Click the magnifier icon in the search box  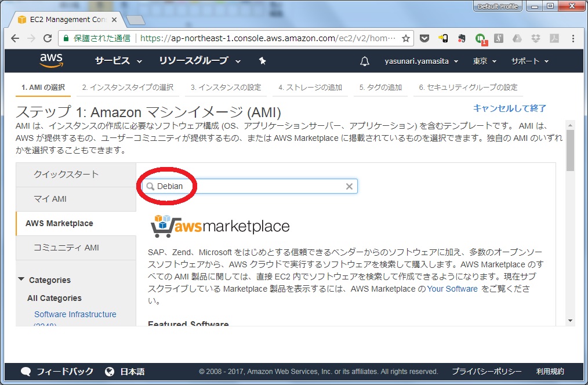pyautogui.click(x=150, y=186)
